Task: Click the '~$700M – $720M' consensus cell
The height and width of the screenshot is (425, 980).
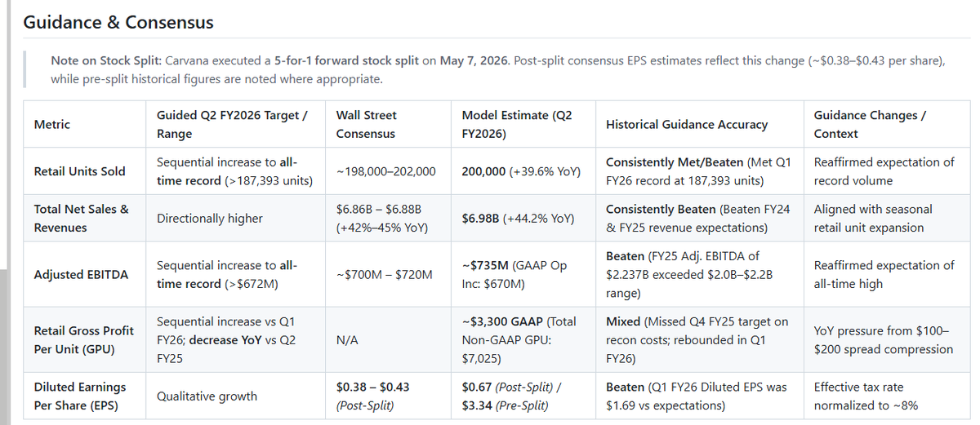Action: tap(384, 275)
